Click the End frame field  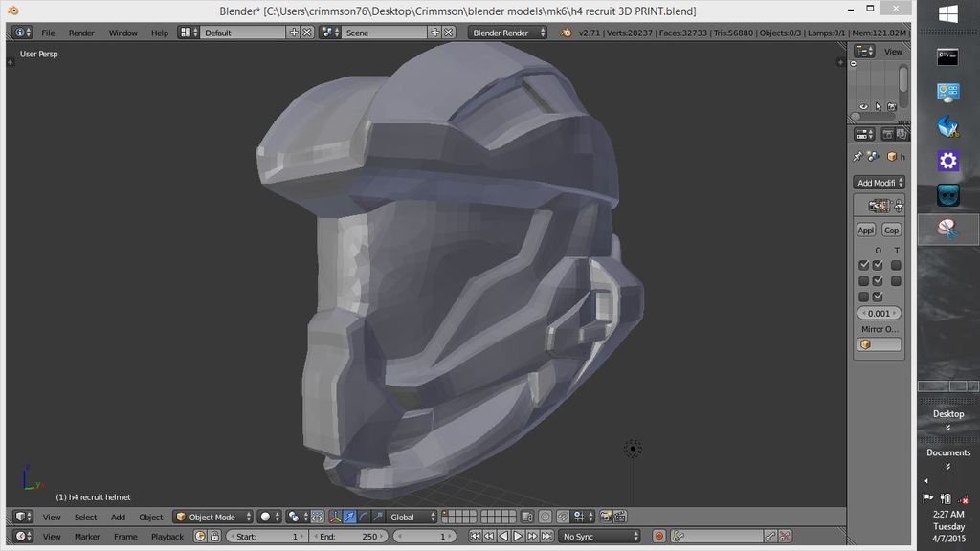click(x=348, y=536)
